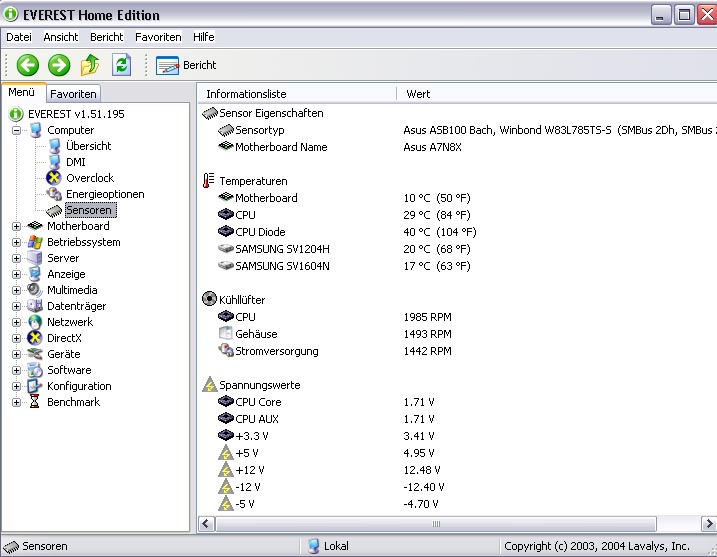Image resolution: width=717 pixels, height=557 pixels.
Task: Expand the DirectX tree node
Action: click(16, 338)
